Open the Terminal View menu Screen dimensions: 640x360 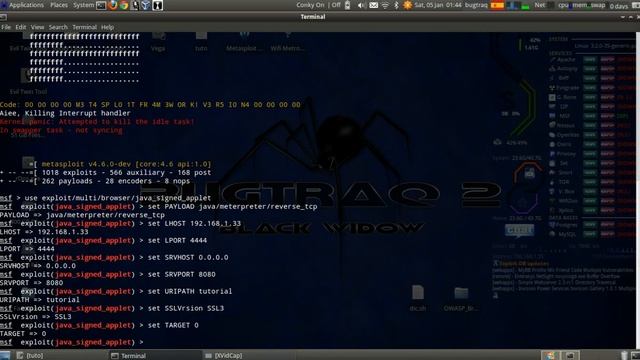[37, 27]
